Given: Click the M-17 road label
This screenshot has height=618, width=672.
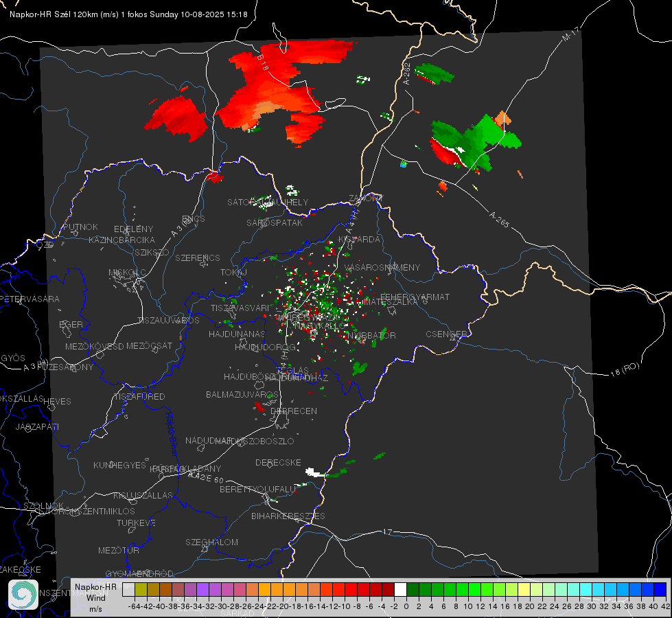Looking at the screenshot, I should point(570,34).
